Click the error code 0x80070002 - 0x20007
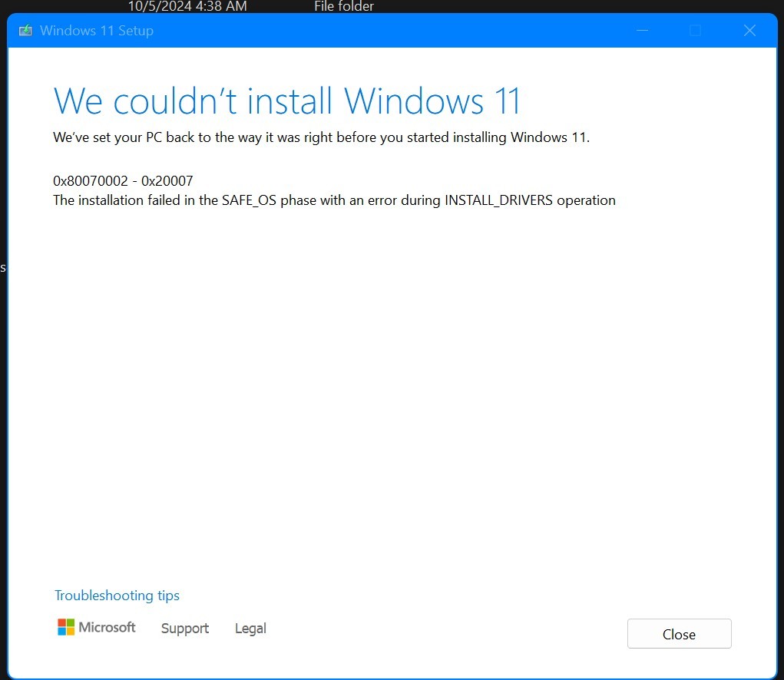Viewport: 784px width, 680px height. click(x=123, y=181)
